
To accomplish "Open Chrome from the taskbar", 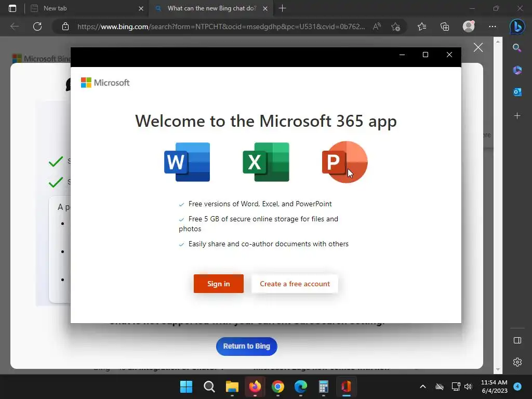I will point(277,387).
